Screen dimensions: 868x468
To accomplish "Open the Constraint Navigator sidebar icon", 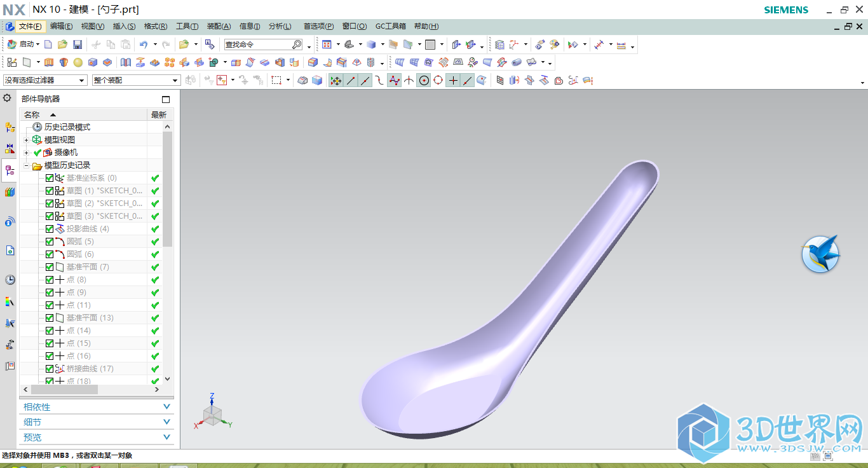I will coord(9,149).
